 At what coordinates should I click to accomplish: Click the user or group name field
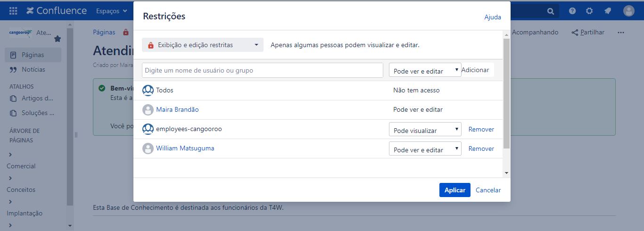coord(263,70)
